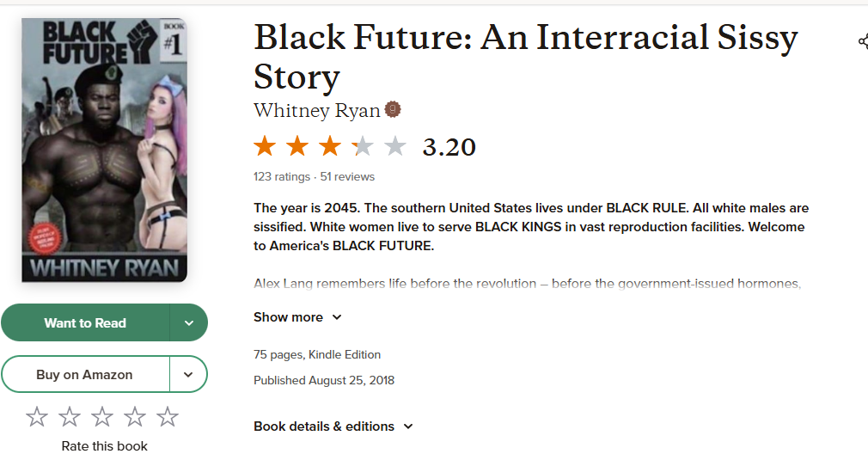Rate this book four stars
868x454 pixels.
point(135,417)
